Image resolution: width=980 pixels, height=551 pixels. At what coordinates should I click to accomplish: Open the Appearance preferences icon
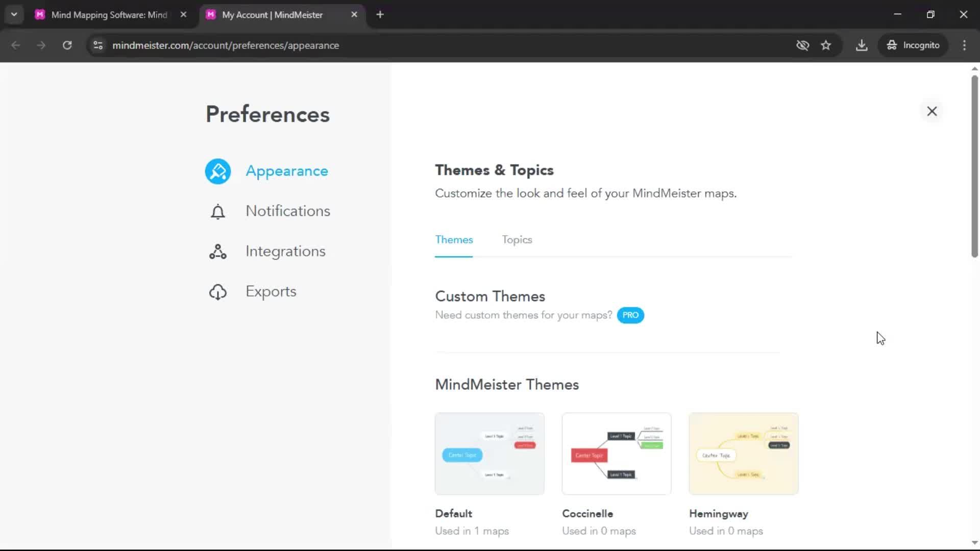pos(218,171)
